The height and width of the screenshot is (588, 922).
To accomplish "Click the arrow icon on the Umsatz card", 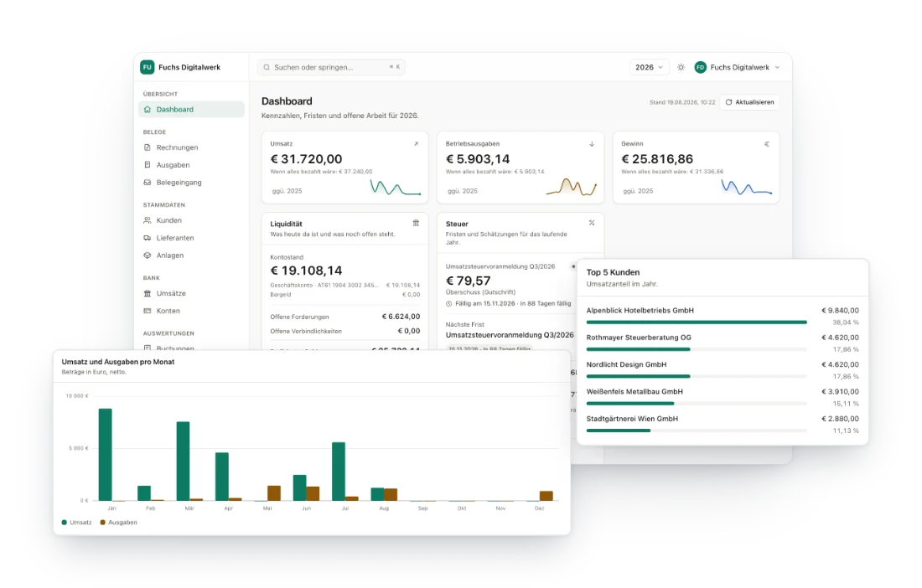I will point(416,144).
